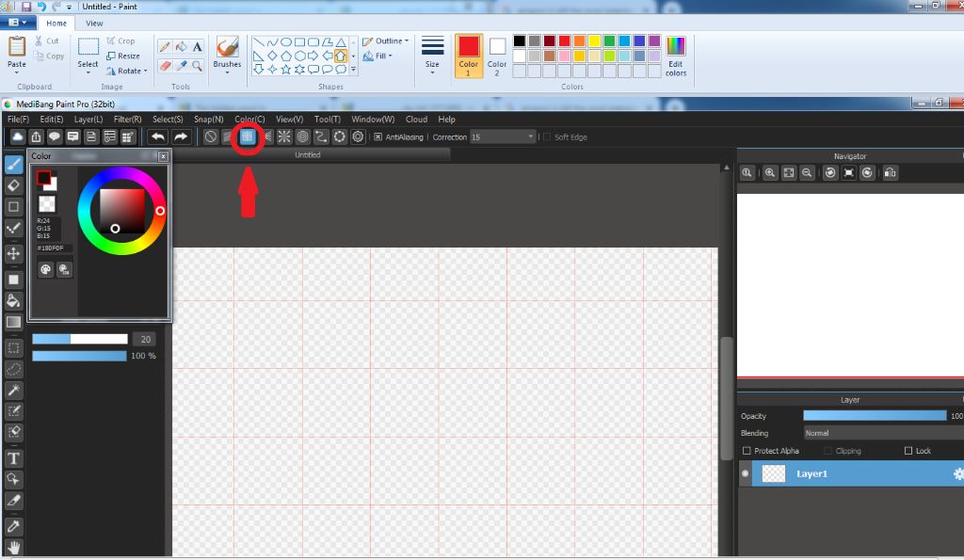Click the Navigator flip view icon
964x560 pixels.
pyautogui.click(x=890, y=173)
